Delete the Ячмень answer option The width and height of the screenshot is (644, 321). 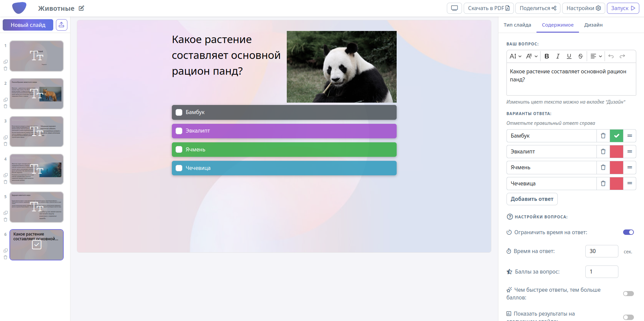pos(603,167)
